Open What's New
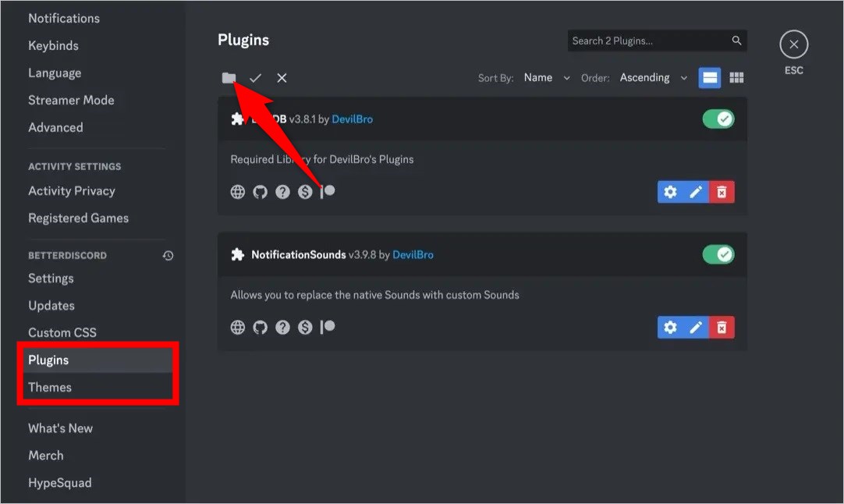Screen dimensions: 844x504 [60, 428]
